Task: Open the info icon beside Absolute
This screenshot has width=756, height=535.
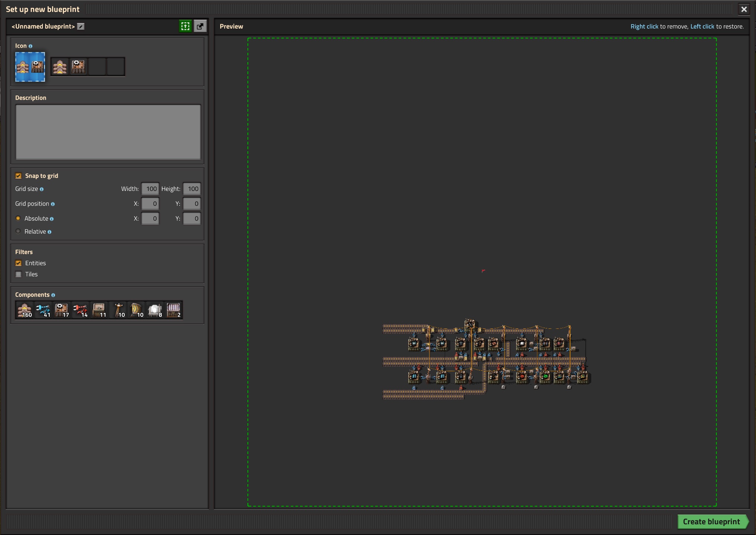Action: coord(52,219)
